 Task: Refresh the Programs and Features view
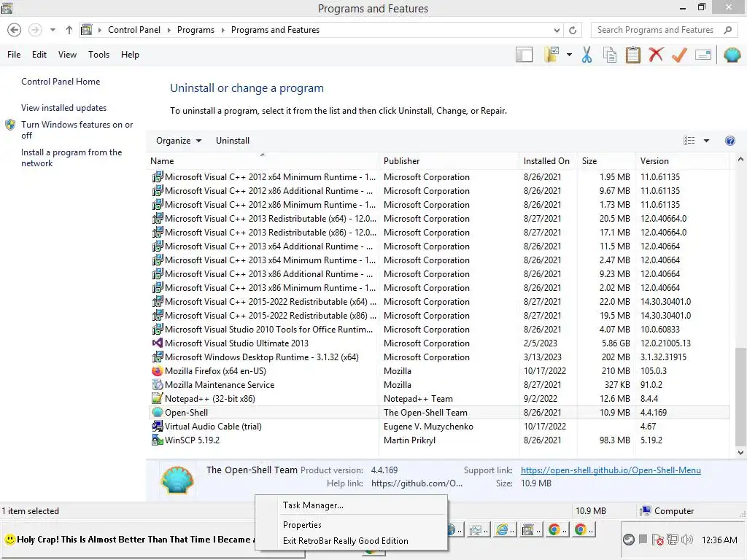tap(573, 30)
